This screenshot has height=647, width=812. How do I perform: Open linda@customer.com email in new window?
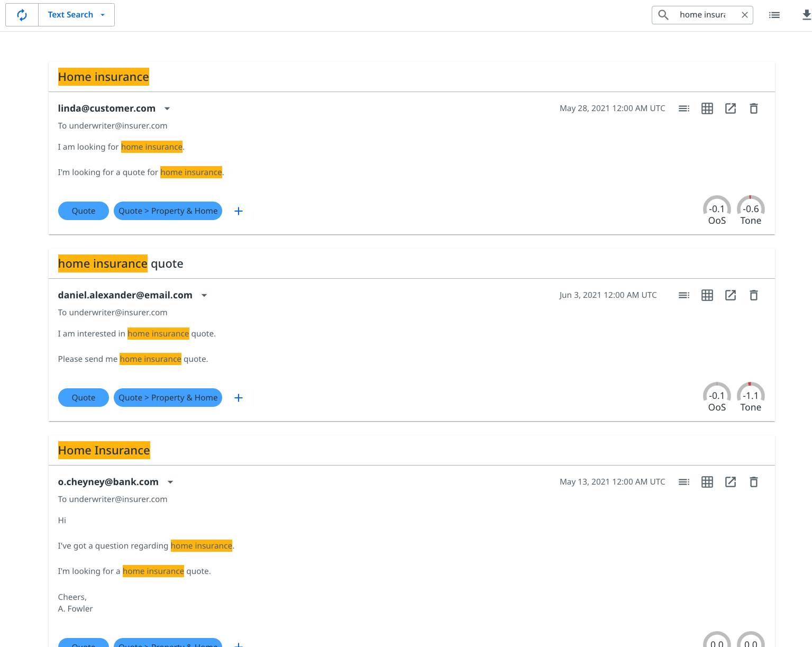point(731,108)
